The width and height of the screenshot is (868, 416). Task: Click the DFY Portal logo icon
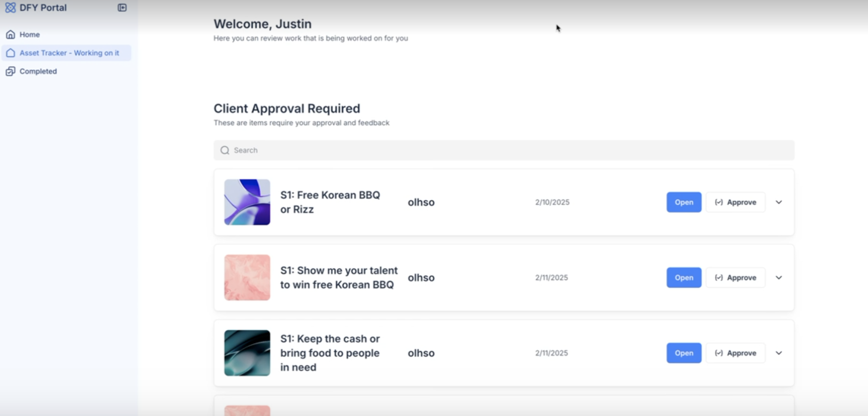click(x=11, y=7)
